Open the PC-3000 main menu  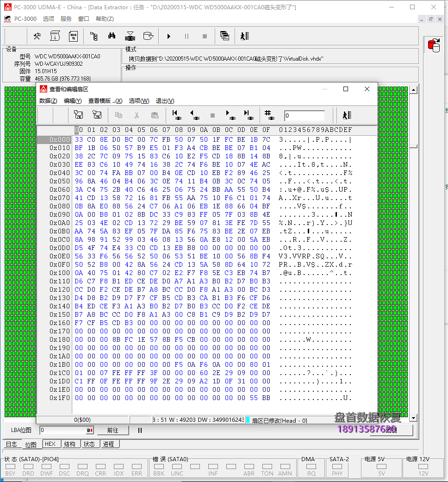pyautogui.click(x=25, y=19)
